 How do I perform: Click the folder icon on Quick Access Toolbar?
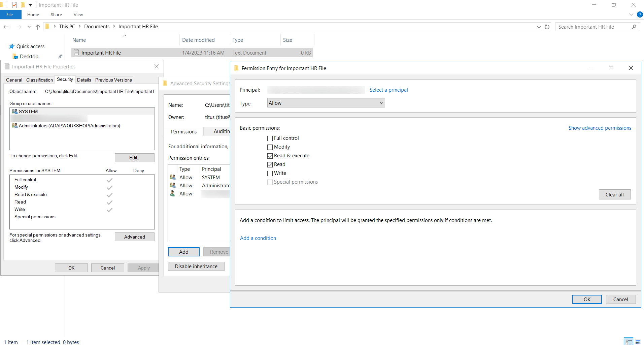23,5
